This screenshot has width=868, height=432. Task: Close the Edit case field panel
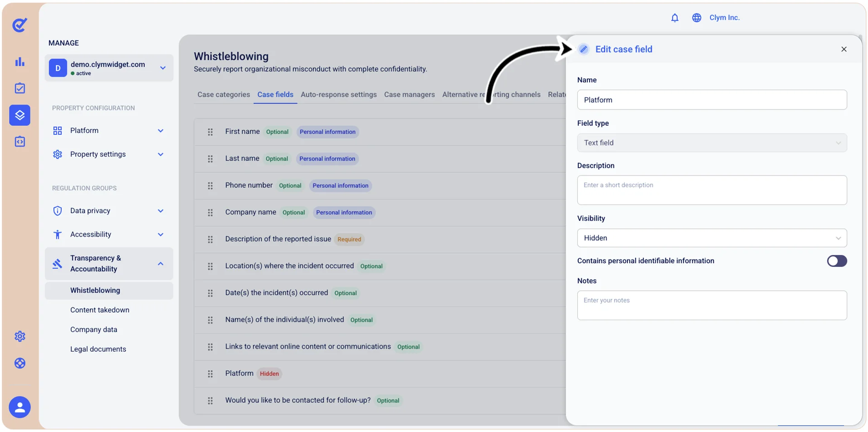point(844,49)
